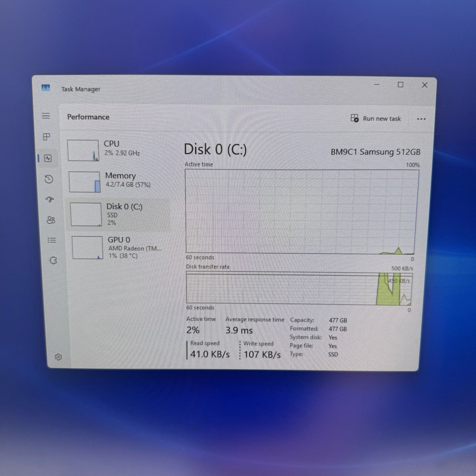Click the GPU 0 mini graph
The width and height of the screenshot is (476, 476).
[x=88, y=247]
